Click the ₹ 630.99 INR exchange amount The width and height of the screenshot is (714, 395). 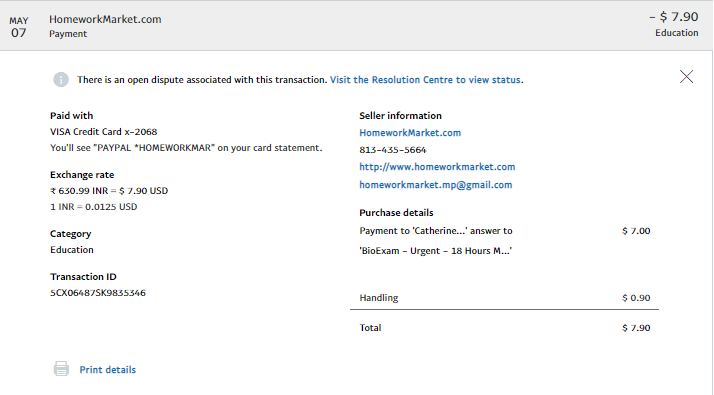(79, 190)
